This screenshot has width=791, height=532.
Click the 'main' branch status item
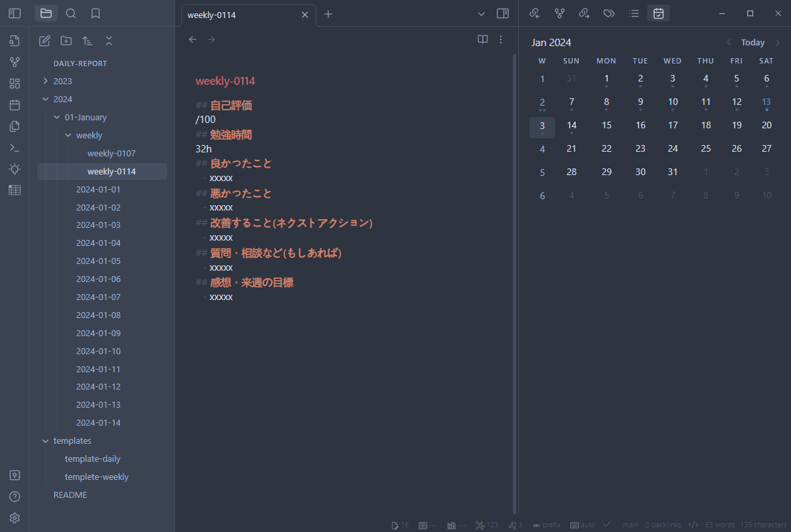coord(631,525)
